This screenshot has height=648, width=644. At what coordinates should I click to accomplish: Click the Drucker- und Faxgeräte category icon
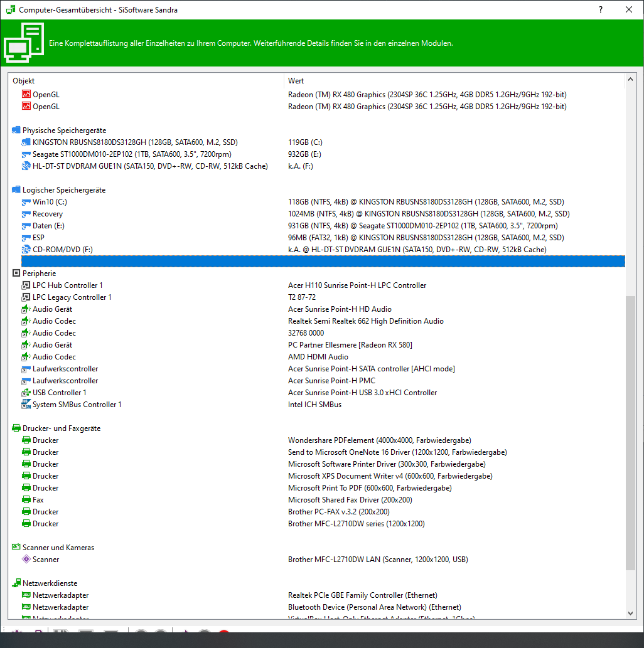(x=16, y=428)
